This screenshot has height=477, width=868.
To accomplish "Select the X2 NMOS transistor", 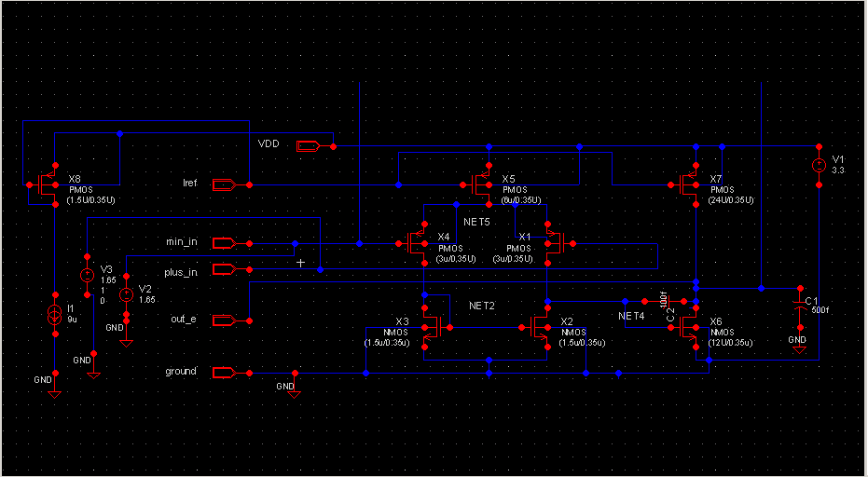I will 541,327.
